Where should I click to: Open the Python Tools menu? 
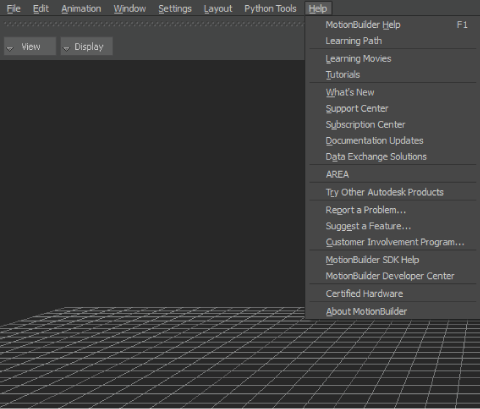click(270, 9)
